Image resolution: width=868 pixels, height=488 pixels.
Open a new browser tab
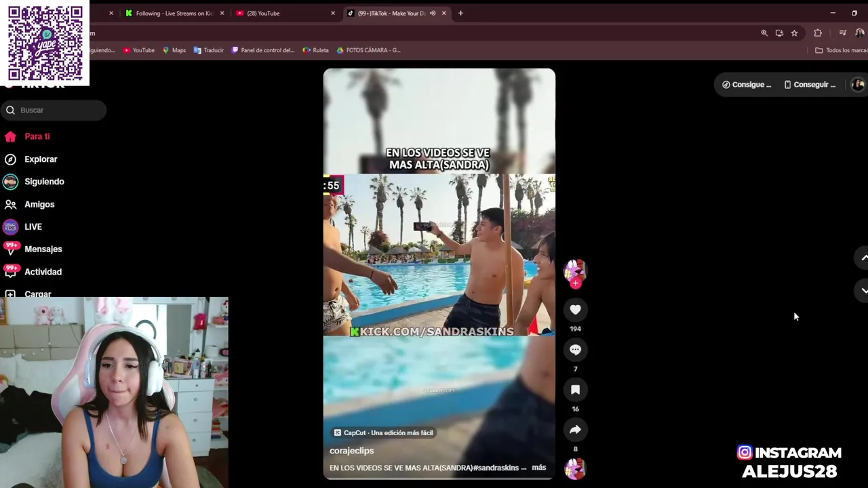pos(460,13)
